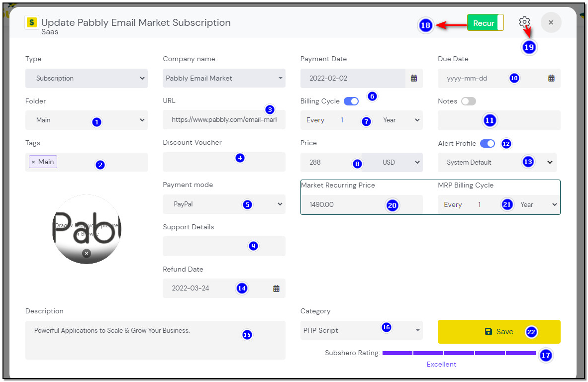
Task: Remove the Pabbly logo picture
Action: (86, 253)
